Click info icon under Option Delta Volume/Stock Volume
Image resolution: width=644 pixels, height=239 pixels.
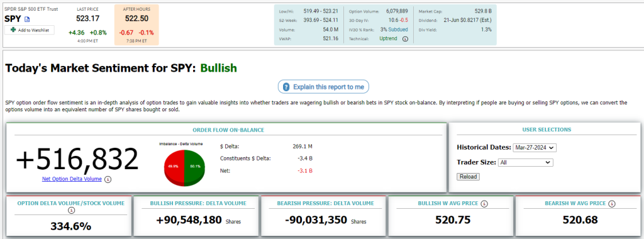(71, 210)
